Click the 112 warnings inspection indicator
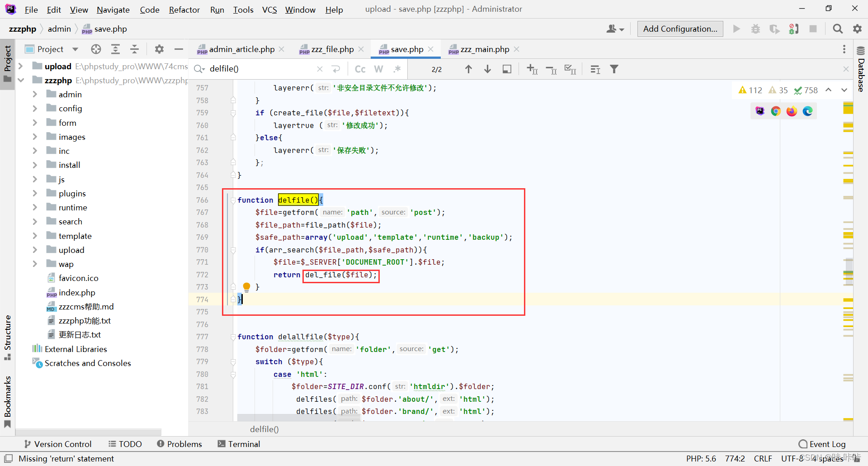Viewport: 868px width, 466px height. [750, 90]
